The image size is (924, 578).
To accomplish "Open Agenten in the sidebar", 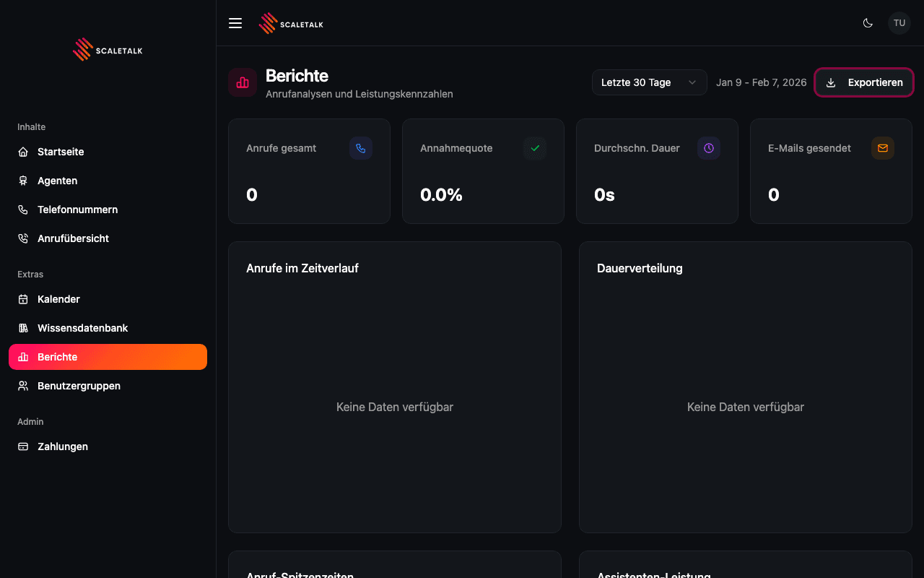I will click(108, 181).
